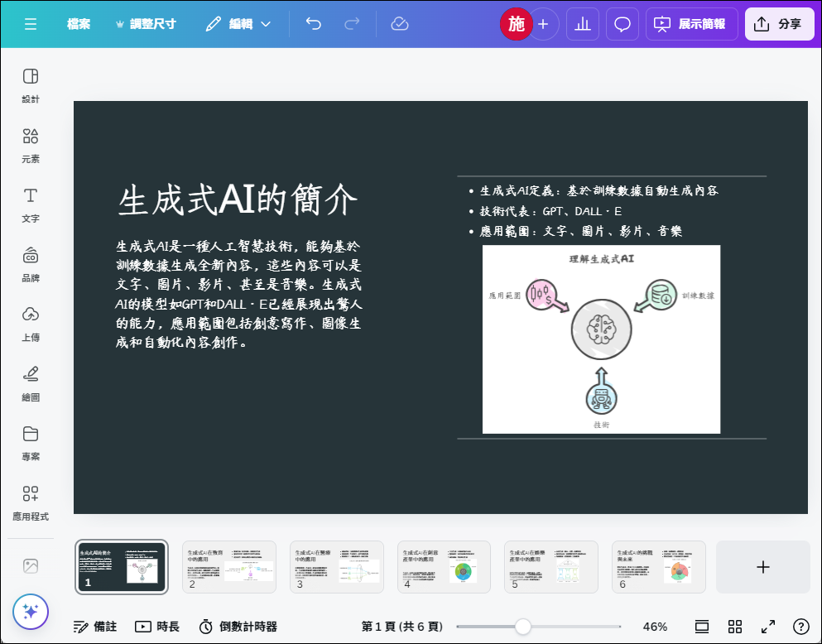
Task: Open the help question mark
Action: coord(801,627)
